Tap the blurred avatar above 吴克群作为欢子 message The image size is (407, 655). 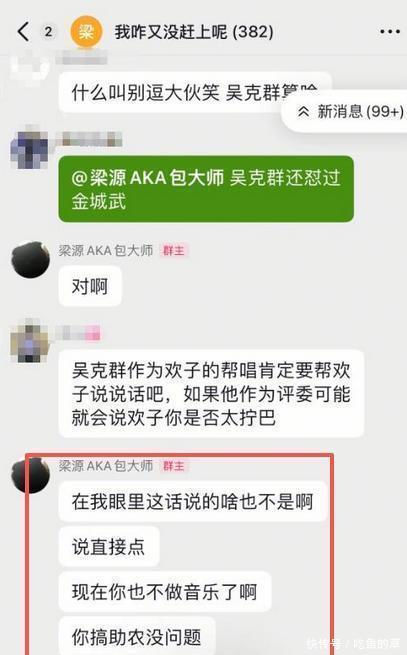[30, 342]
